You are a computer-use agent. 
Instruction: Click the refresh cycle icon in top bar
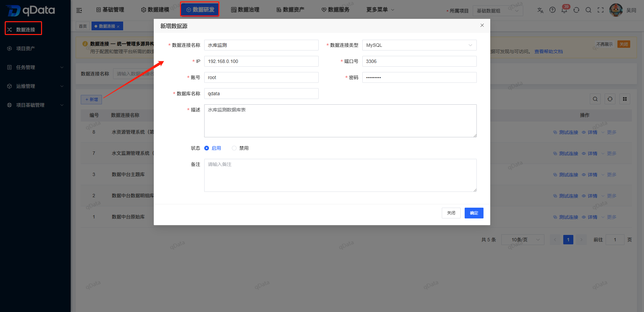tap(576, 10)
